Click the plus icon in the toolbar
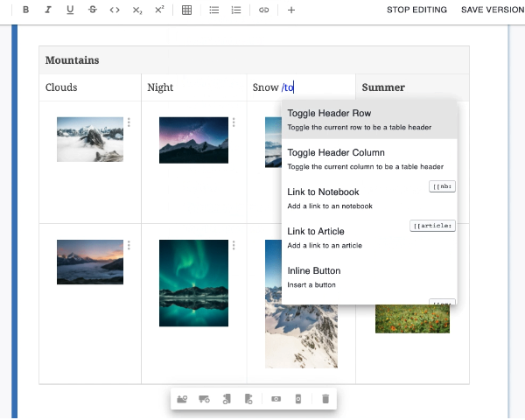 point(291,10)
